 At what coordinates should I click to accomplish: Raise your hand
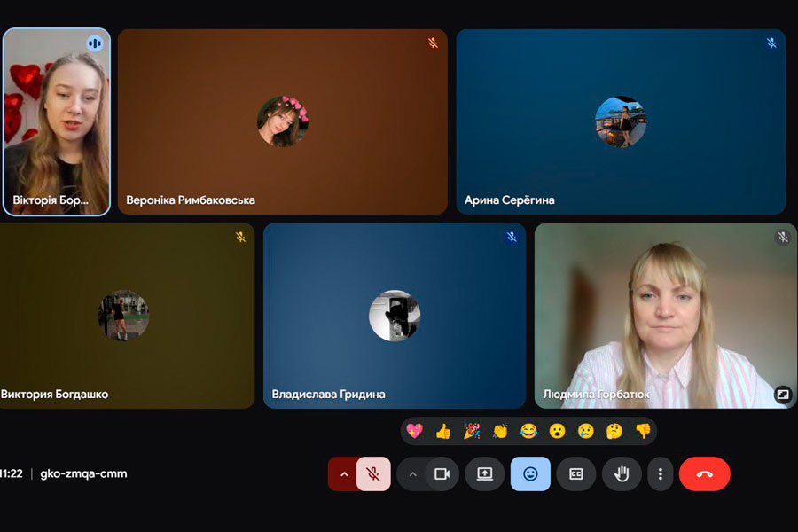(x=622, y=474)
